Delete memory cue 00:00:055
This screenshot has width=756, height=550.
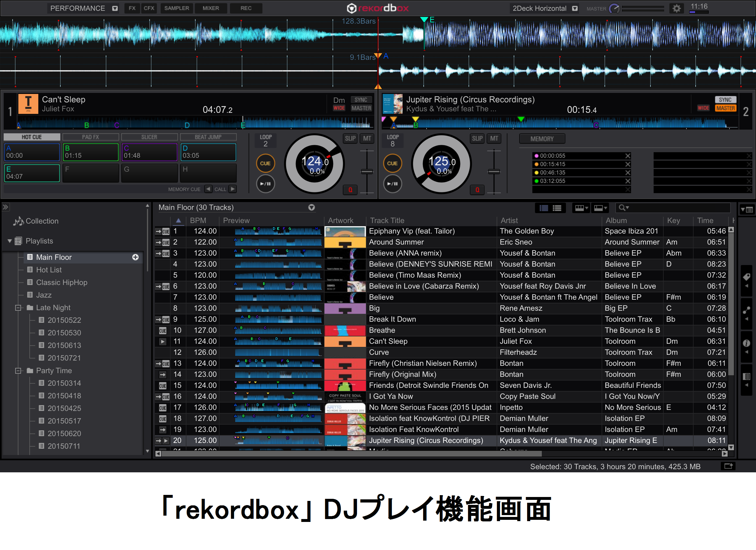tap(628, 156)
